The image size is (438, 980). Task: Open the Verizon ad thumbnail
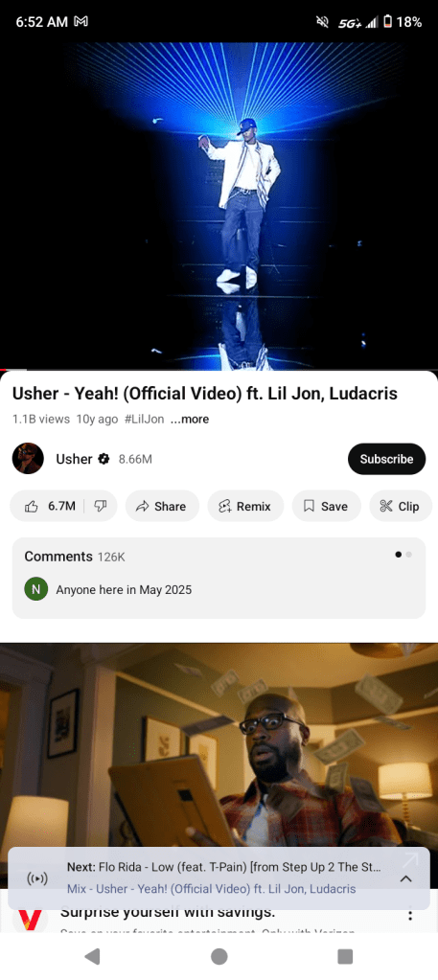click(x=219, y=765)
